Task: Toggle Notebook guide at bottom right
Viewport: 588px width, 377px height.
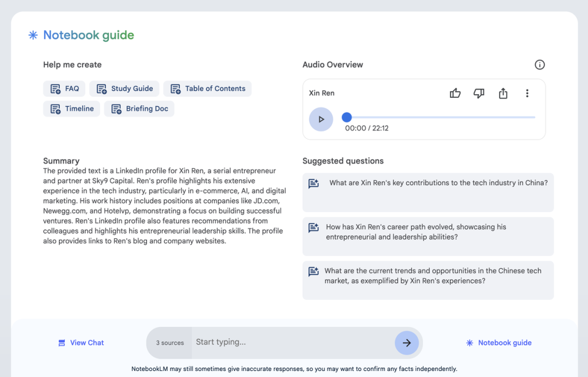Action: click(499, 343)
